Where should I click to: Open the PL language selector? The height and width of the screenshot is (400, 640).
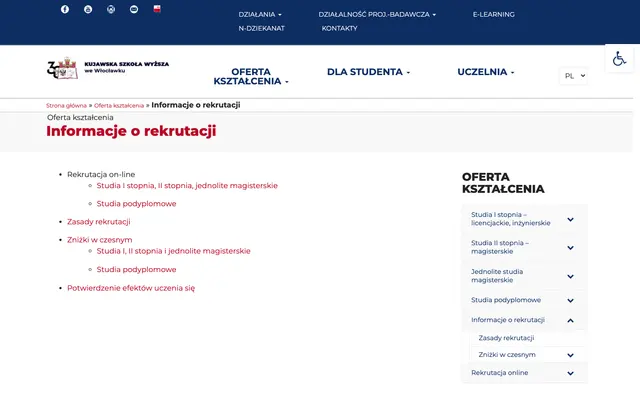pos(574,76)
